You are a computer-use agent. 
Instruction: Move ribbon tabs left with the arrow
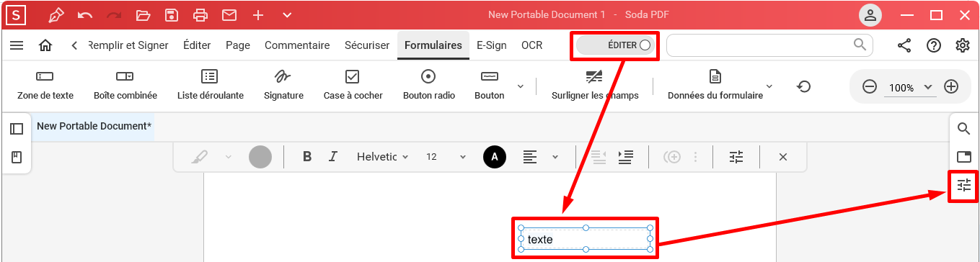pyautogui.click(x=74, y=45)
